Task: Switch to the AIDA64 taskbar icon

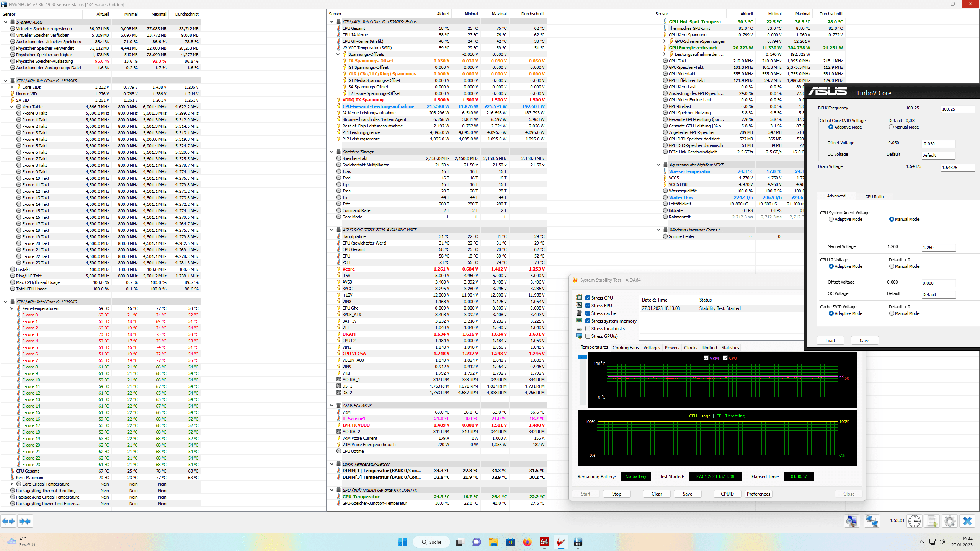Action: point(544,542)
